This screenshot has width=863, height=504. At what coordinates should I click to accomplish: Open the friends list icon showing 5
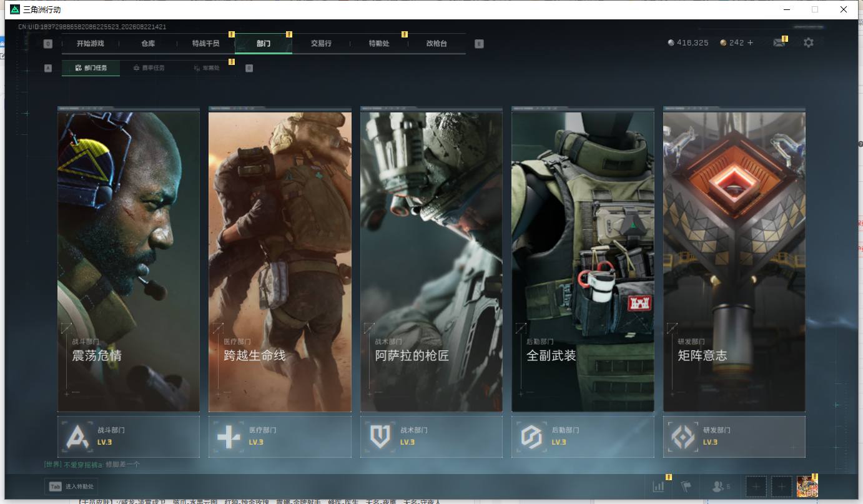pyautogui.click(x=721, y=487)
